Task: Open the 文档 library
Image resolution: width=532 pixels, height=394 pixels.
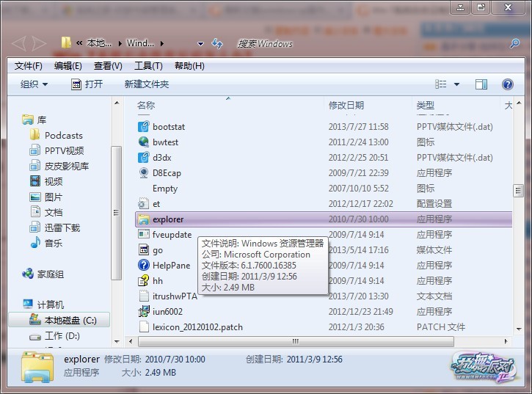Action: click(46, 212)
